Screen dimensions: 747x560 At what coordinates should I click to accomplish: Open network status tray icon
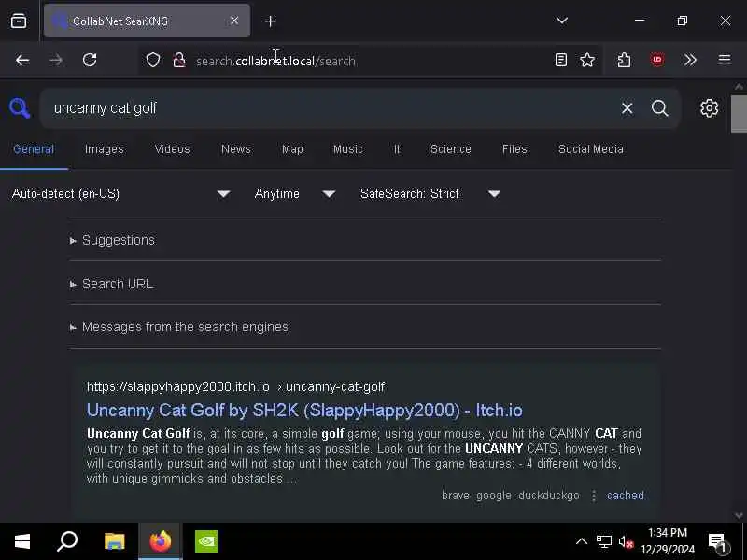coord(603,541)
